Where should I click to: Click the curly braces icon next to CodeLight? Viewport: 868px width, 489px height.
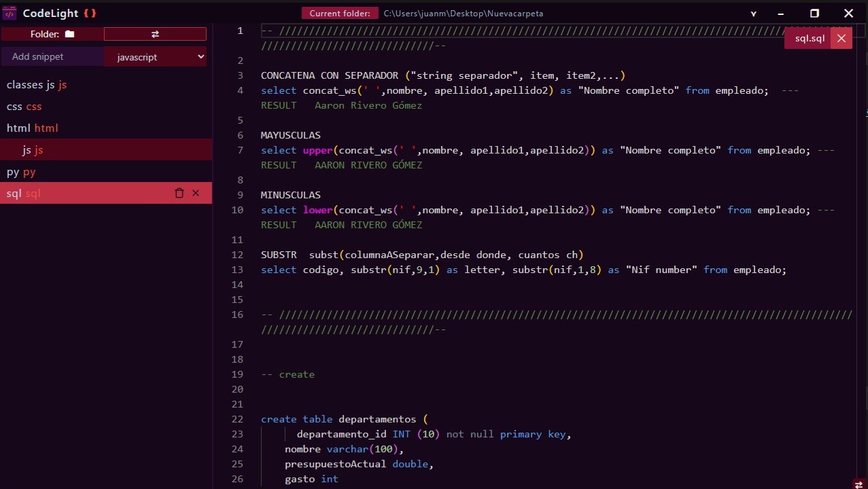pos(90,14)
